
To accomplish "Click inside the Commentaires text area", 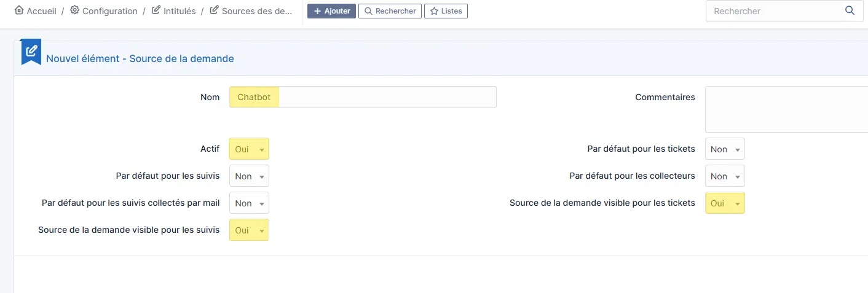I will (x=786, y=109).
